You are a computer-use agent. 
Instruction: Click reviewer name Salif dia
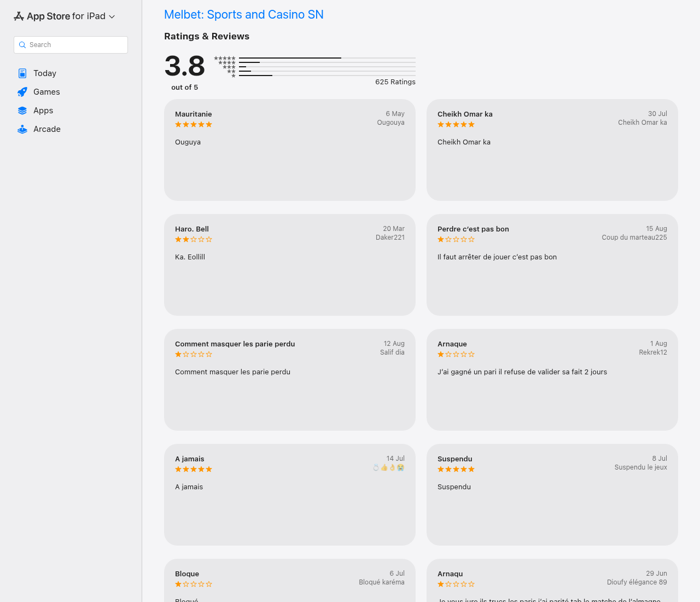392,352
